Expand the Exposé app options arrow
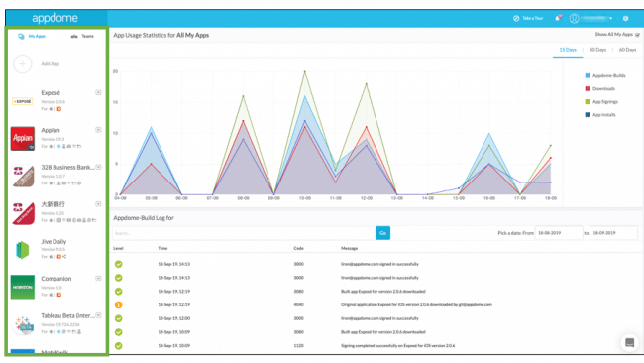The image size is (644, 363). [98, 92]
